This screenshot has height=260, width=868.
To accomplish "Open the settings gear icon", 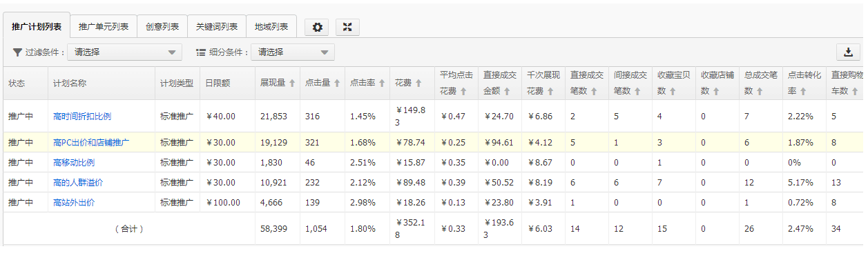I will pyautogui.click(x=317, y=27).
